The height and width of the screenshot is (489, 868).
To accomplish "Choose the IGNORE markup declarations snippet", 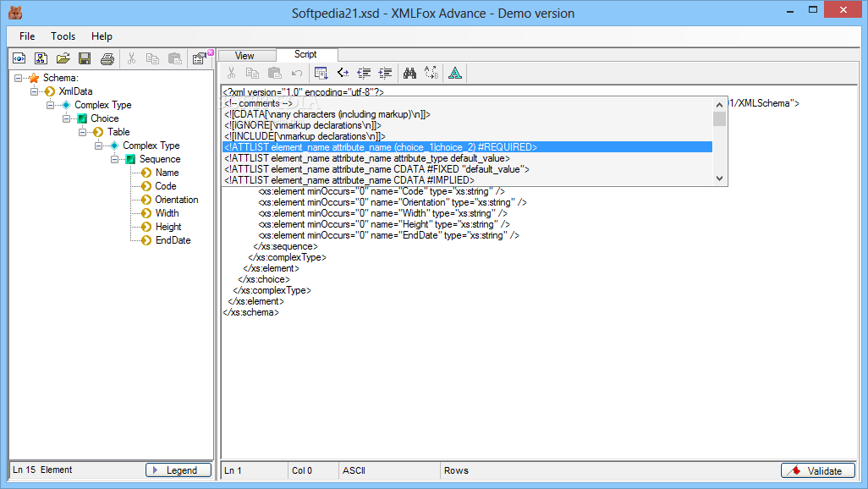I will [467, 125].
